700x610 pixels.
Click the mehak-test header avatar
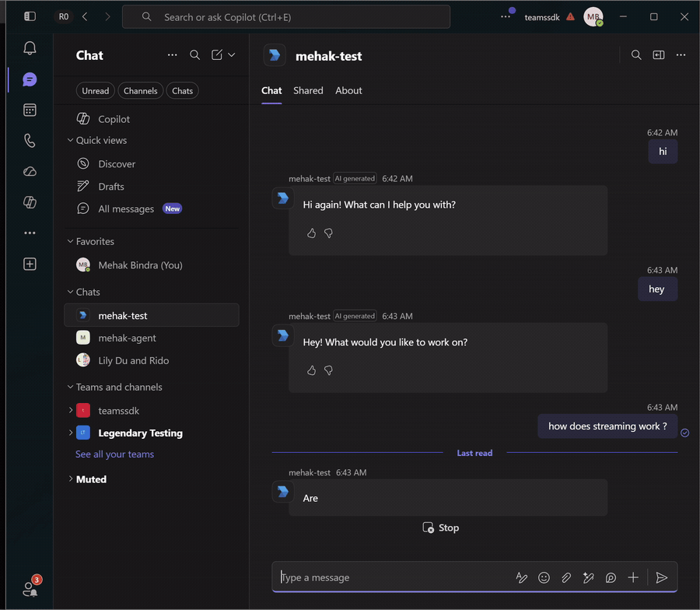(x=275, y=55)
